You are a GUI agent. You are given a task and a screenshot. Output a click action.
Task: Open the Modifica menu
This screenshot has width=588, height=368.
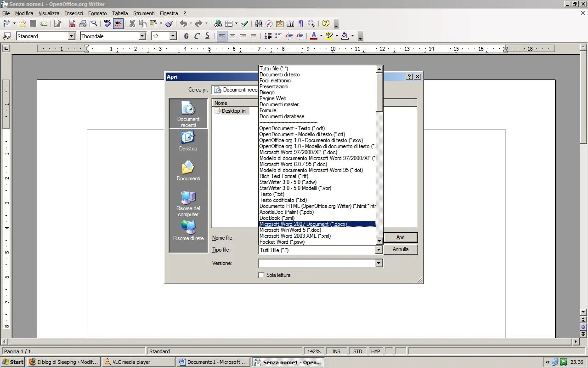coord(24,13)
